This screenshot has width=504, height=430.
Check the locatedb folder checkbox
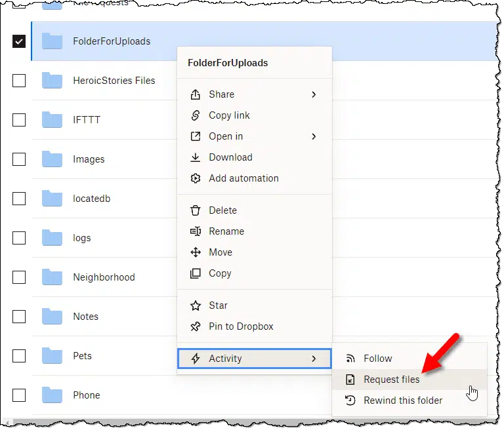click(19, 199)
